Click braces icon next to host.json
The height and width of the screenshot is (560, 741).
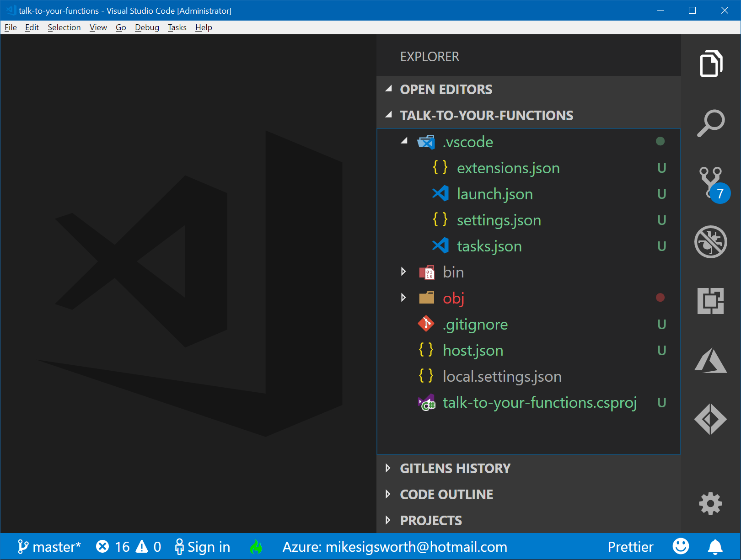coord(426,350)
